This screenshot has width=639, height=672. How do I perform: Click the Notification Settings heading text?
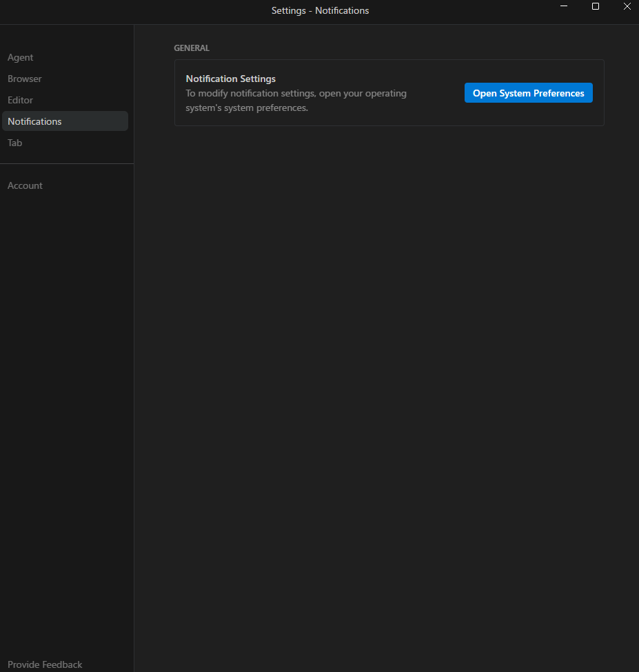coord(231,79)
